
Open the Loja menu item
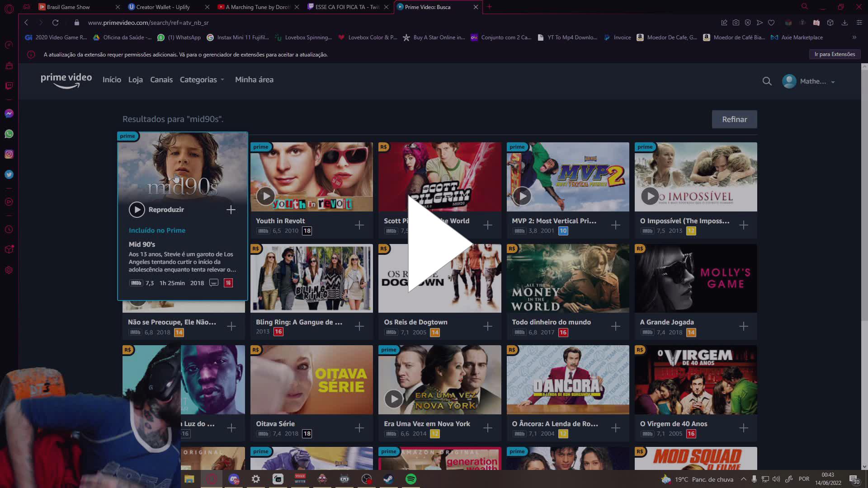pos(135,80)
